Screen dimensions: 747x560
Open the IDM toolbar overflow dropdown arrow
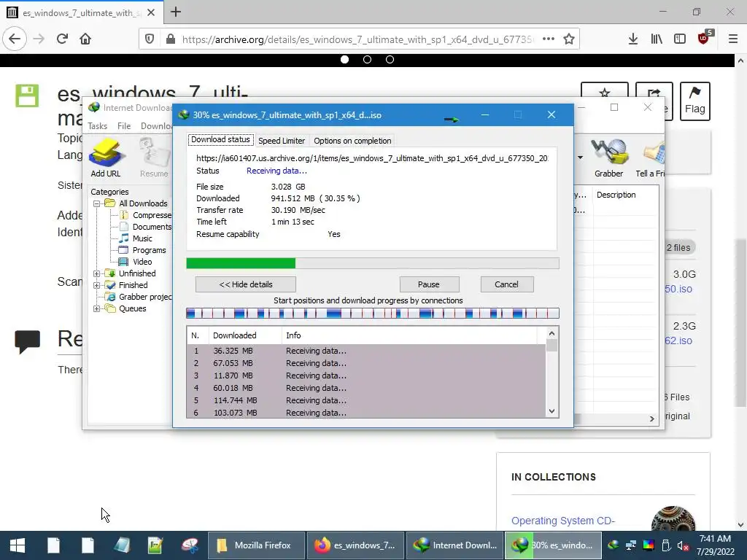click(580, 157)
